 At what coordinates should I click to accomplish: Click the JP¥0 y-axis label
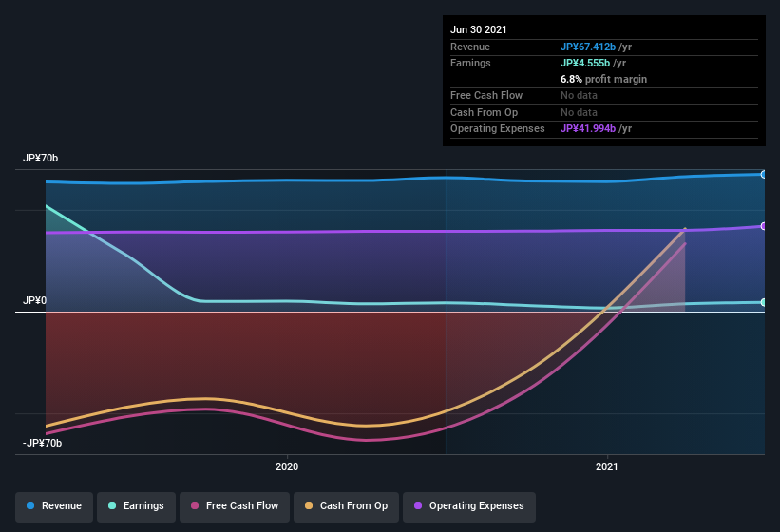35,300
